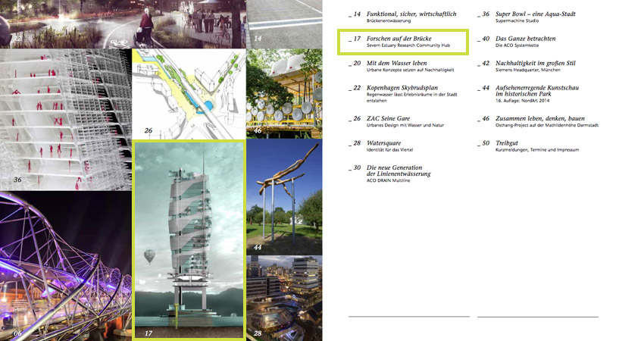
Task: Click the subtitle 'Brückenentwässerung'
Action: click(389, 20)
